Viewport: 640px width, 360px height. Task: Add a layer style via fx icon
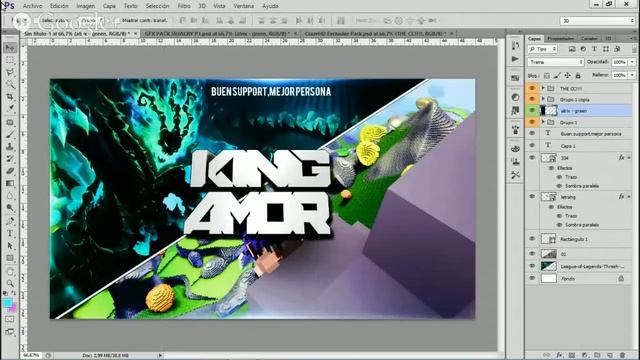pyautogui.click(x=559, y=355)
